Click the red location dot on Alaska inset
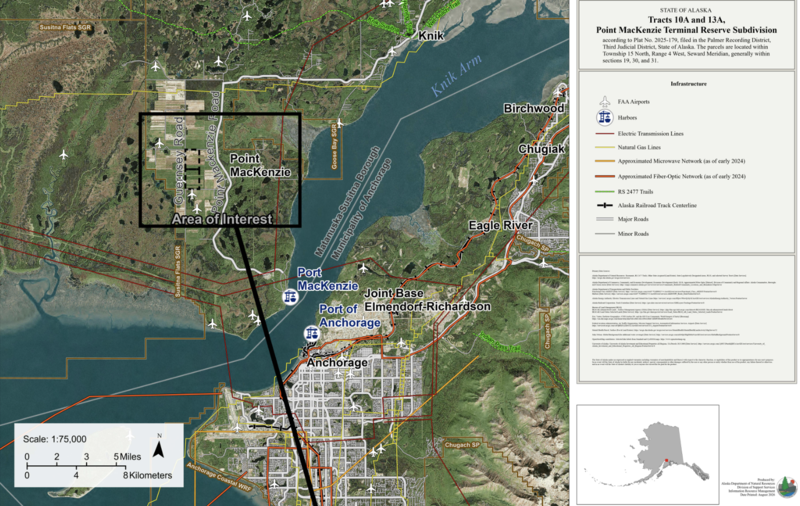 (x=666, y=461)
